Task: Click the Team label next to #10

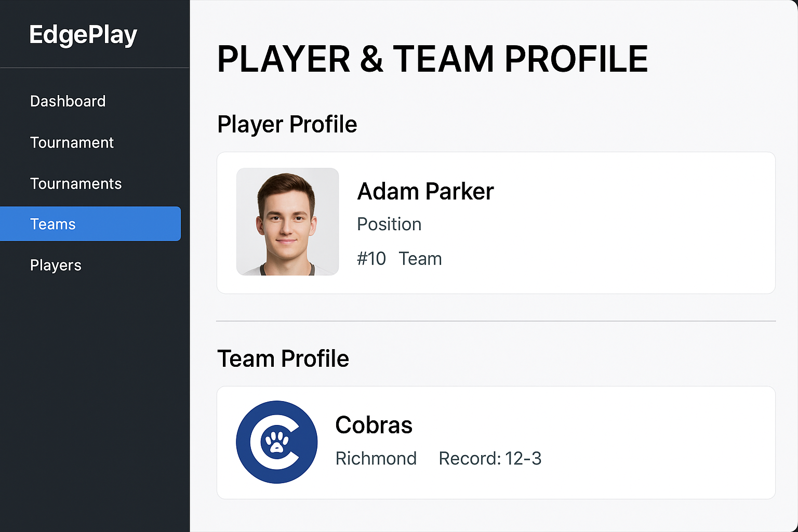Action: click(420, 258)
